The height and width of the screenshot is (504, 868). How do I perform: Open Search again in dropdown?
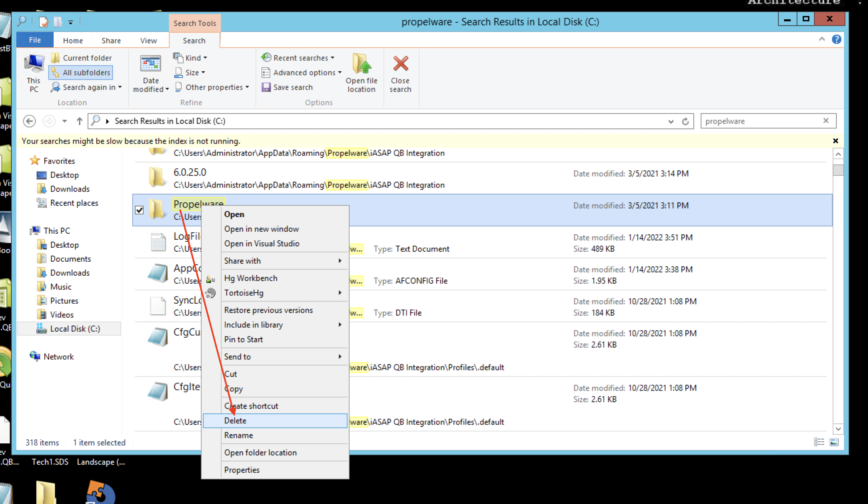[x=86, y=87]
